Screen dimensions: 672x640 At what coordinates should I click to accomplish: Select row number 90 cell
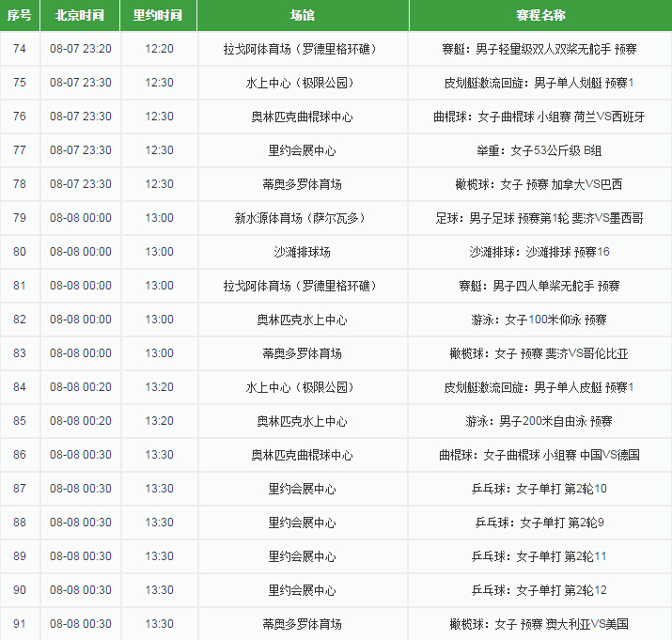point(20,591)
